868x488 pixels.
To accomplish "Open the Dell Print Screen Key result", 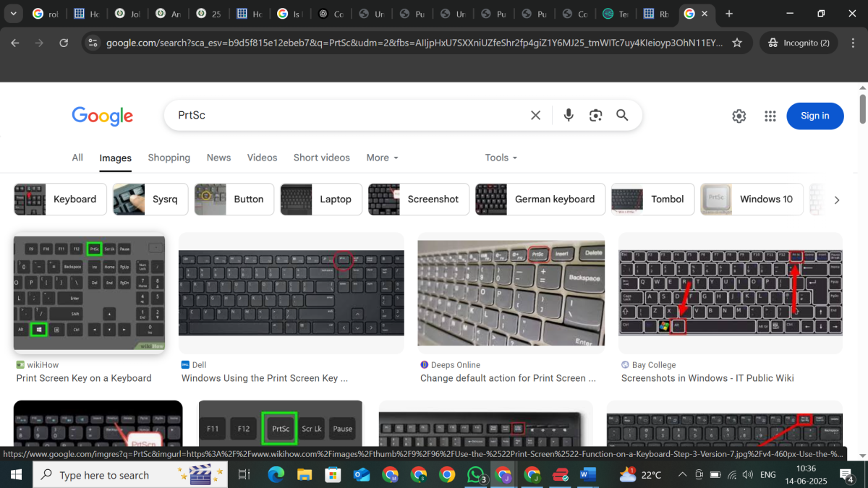I will (264, 378).
